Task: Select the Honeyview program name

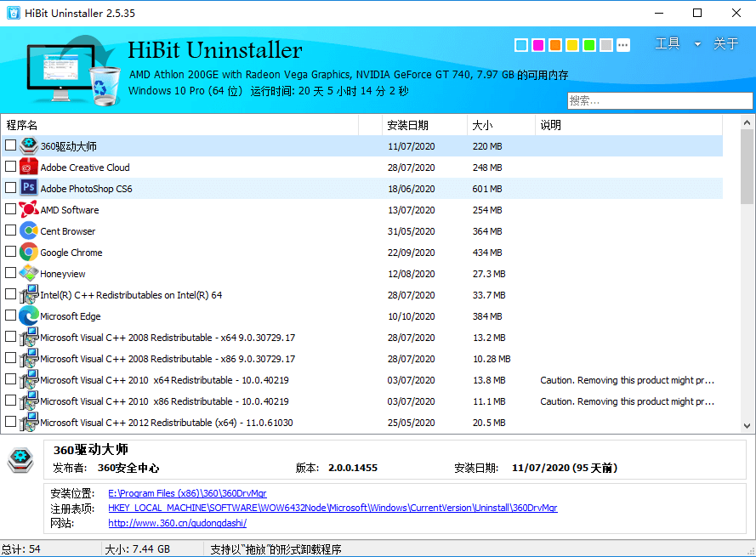Action: (x=63, y=274)
